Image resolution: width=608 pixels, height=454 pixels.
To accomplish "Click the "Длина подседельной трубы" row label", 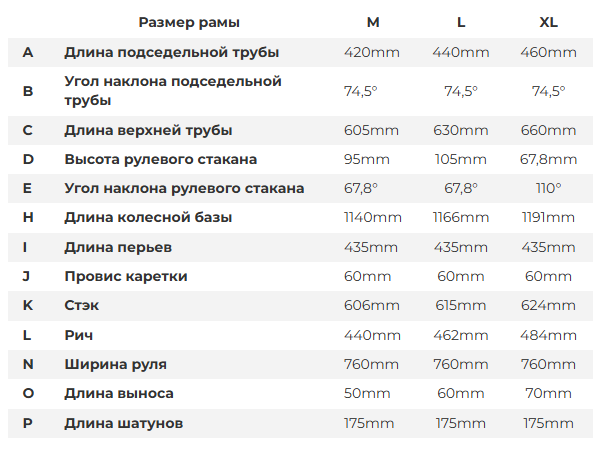I will [172, 52].
